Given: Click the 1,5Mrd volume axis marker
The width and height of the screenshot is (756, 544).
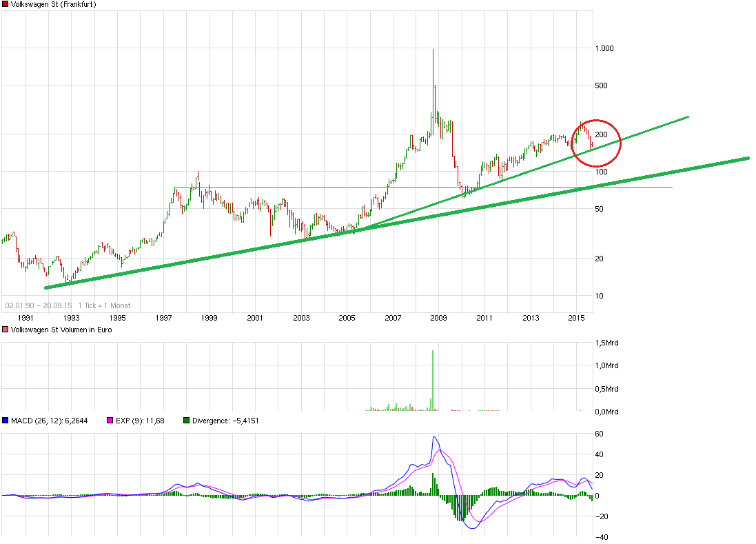Looking at the screenshot, I should click(607, 342).
